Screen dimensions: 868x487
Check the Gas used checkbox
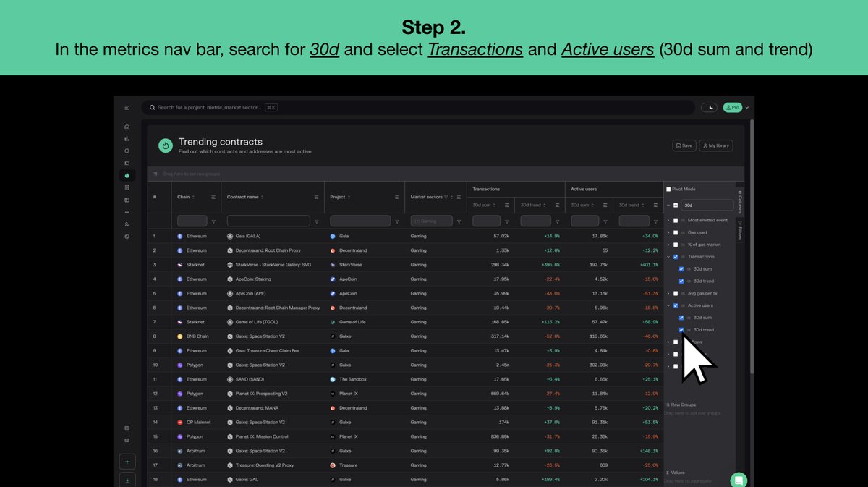click(676, 233)
